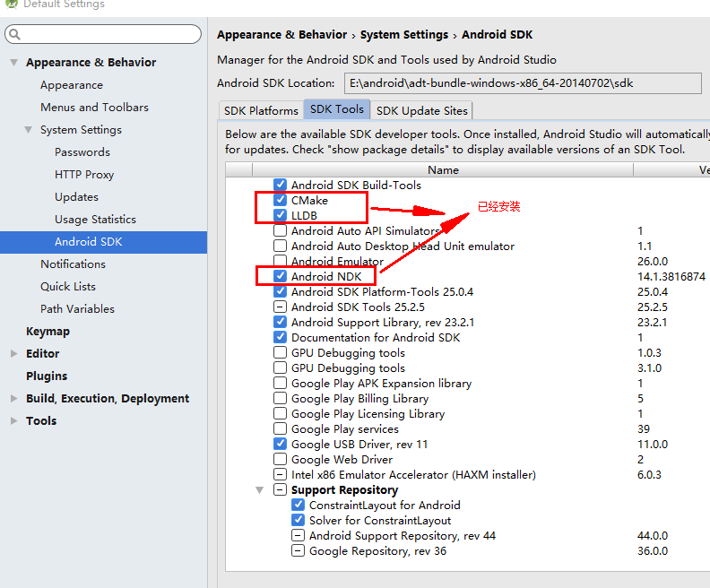Expand the Tools settings section
This screenshot has height=588, width=710.
[14, 420]
